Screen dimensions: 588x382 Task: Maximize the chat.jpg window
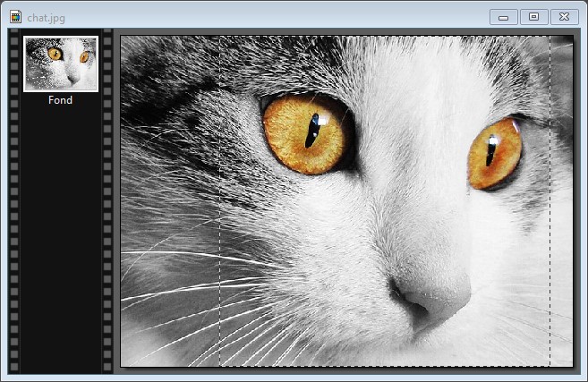coord(534,17)
